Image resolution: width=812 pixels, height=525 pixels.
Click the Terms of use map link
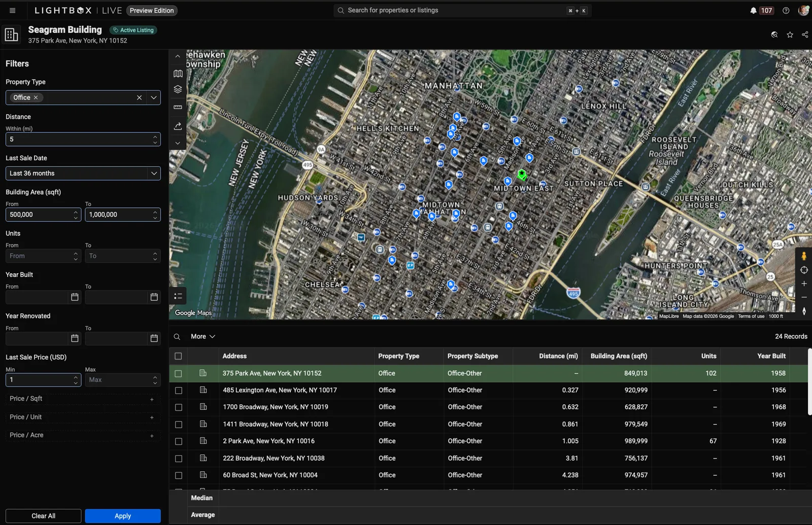pos(751,316)
